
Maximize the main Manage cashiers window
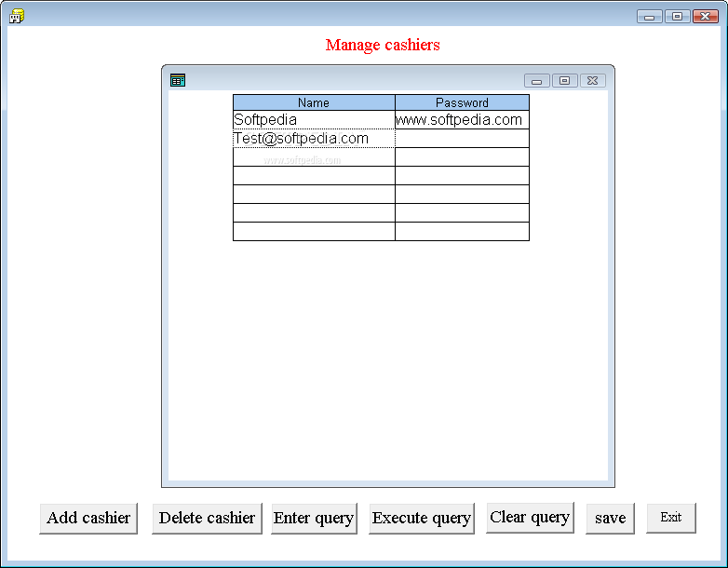coord(678,17)
